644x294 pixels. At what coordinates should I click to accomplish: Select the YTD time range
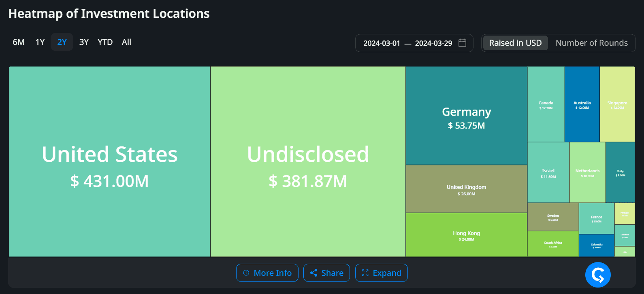pos(105,42)
